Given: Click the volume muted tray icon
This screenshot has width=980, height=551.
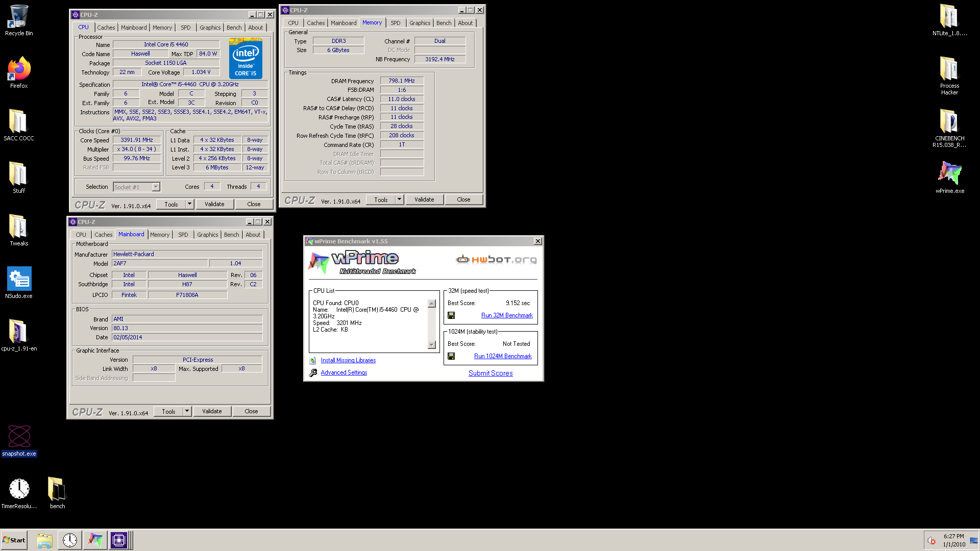Looking at the screenshot, I should point(932,541).
